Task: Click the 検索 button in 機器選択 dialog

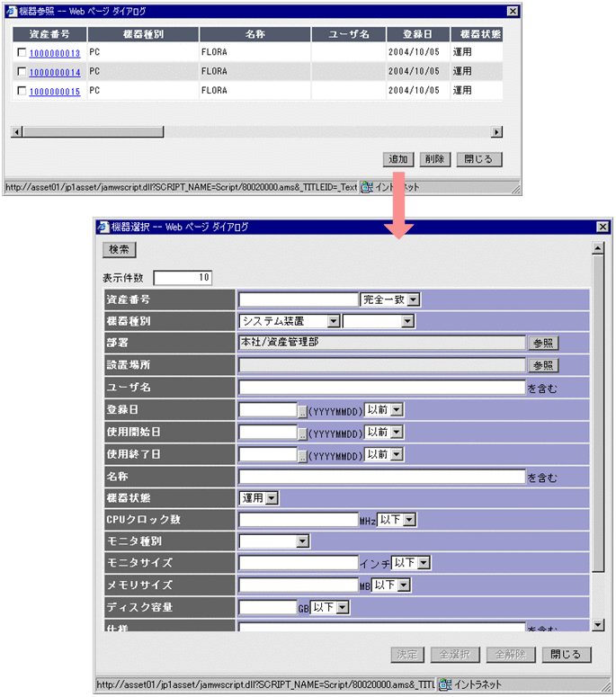Action: pos(119,249)
